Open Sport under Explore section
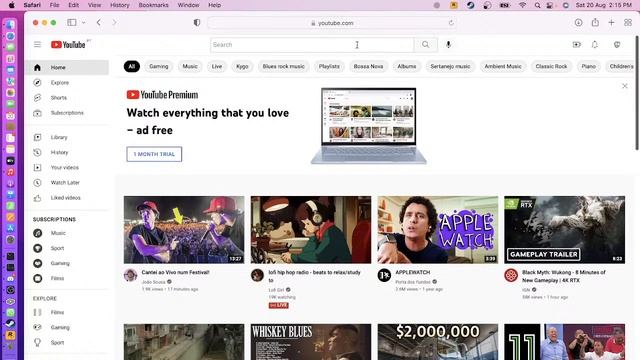The width and height of the screenshot is (640, 360). point(67,342)
